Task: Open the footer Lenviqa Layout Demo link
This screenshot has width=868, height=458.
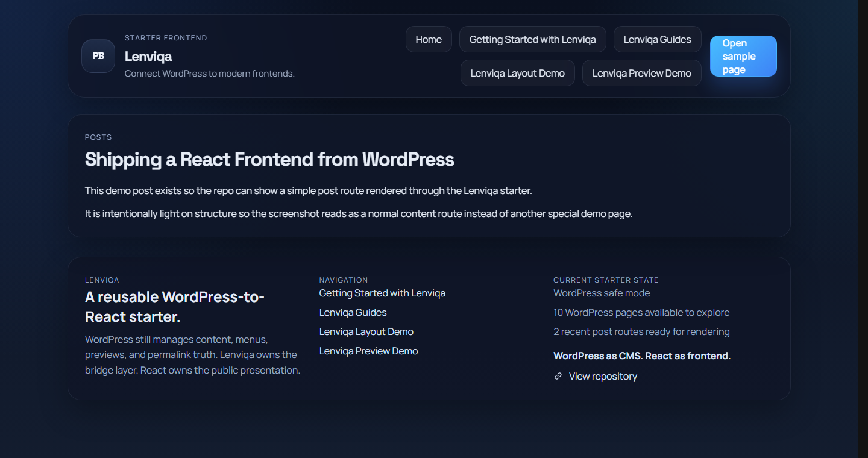Action: 366,332
